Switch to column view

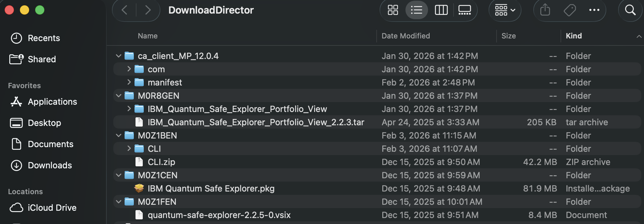pos(441,10)
